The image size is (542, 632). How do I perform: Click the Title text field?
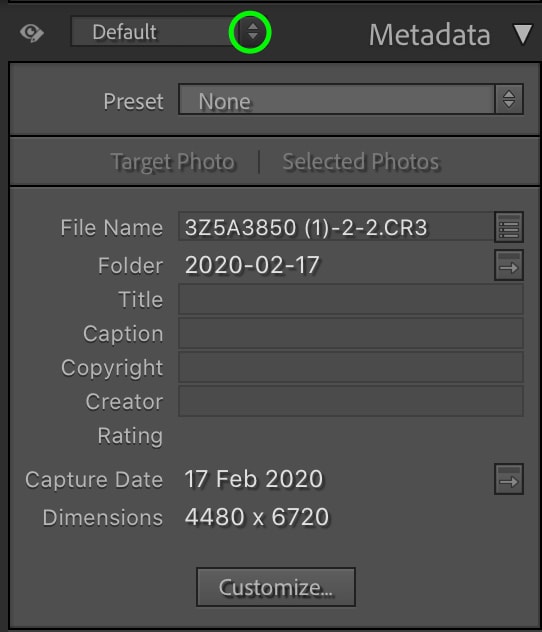point(351,299)
